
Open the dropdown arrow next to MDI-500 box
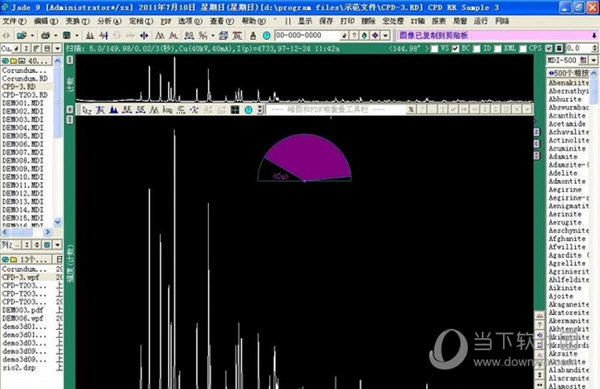(593, 60)
